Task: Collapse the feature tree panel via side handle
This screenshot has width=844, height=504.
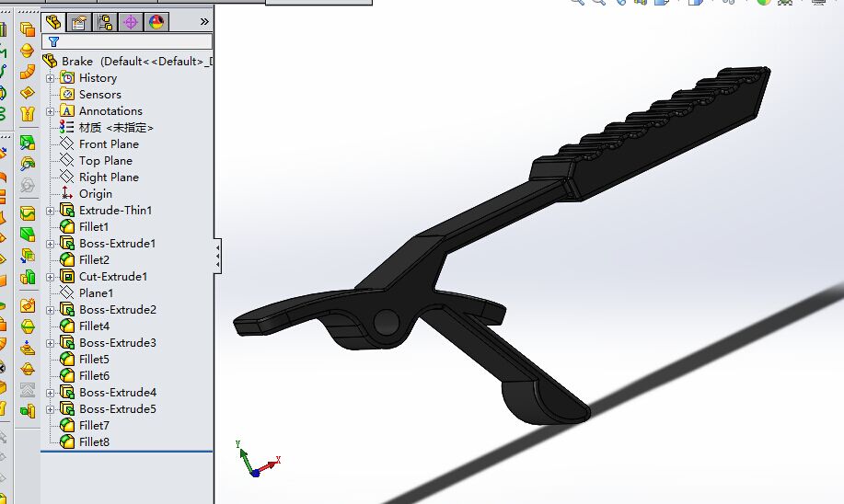Action: click(x=217, y=256)
